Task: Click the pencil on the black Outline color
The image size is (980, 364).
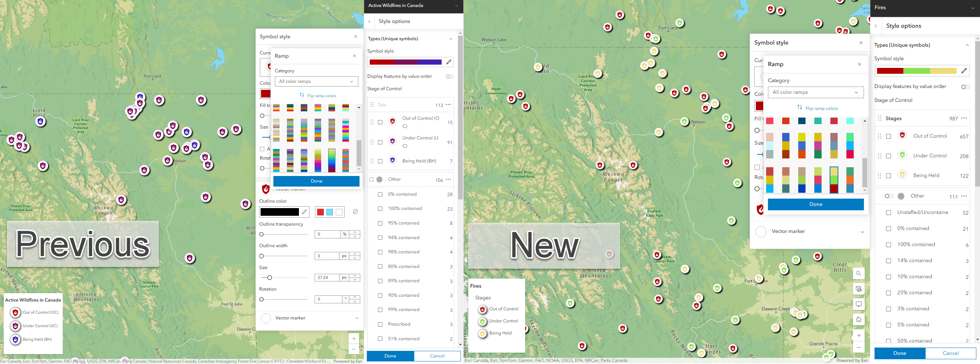Action: coord(304,212)
